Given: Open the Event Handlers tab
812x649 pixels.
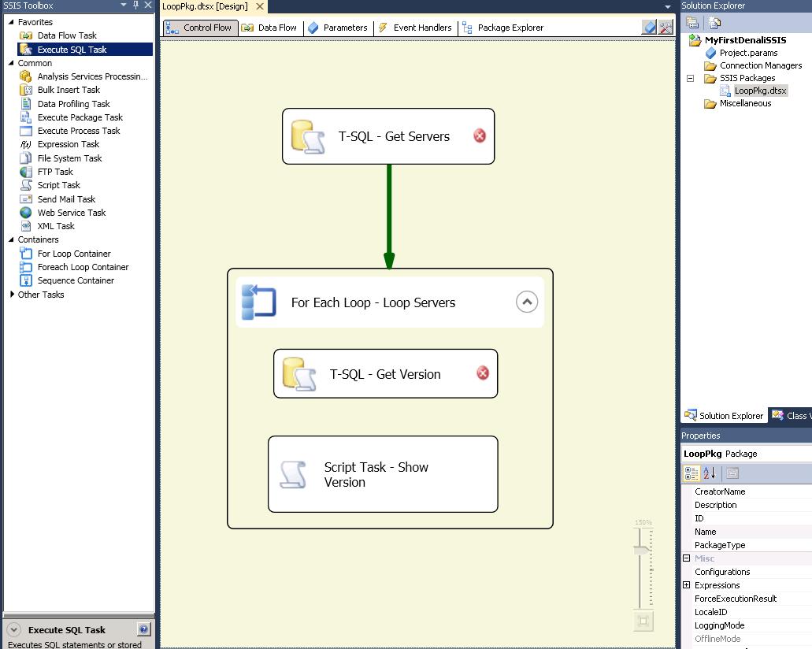Looking at the screenshot, I should point(415,28).
